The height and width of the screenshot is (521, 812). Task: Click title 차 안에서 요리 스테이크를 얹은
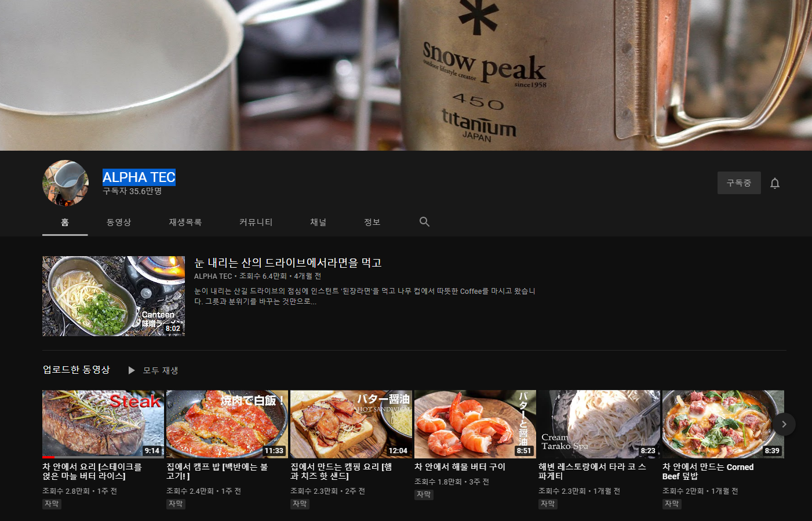point(92,471)
